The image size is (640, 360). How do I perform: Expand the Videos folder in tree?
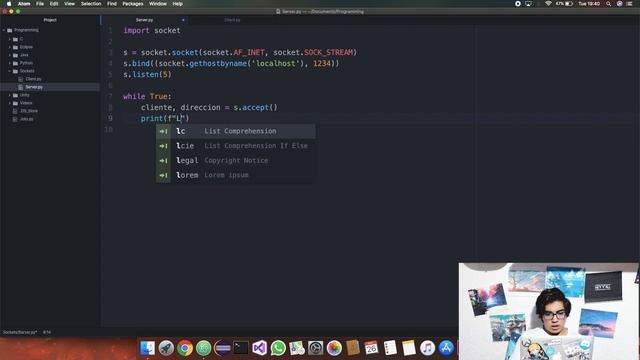pyautogui.click(x=10, y=103)
